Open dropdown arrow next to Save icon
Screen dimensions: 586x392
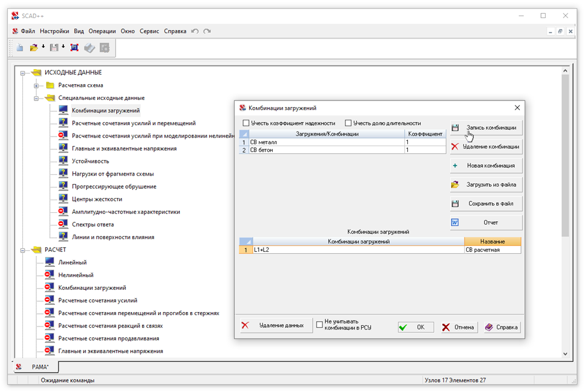(63, 47)
